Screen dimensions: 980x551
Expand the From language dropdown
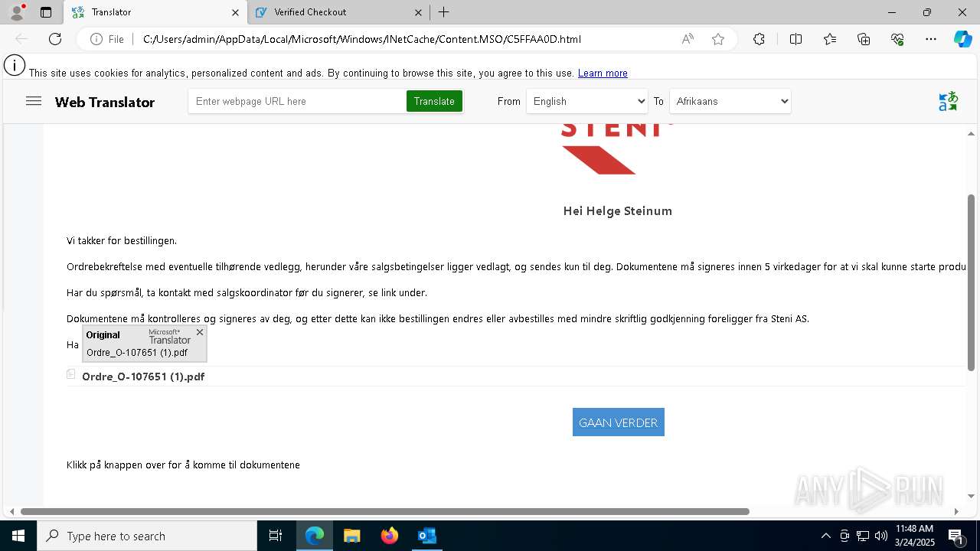587,101
